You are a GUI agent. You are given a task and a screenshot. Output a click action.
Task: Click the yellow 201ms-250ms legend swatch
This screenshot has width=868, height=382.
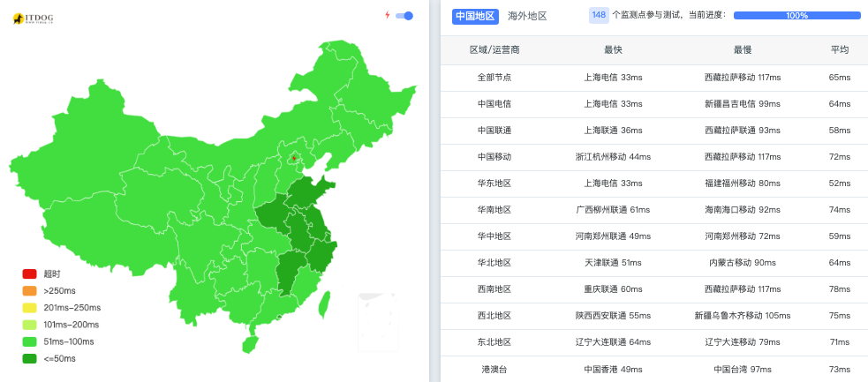pos(29,308)
